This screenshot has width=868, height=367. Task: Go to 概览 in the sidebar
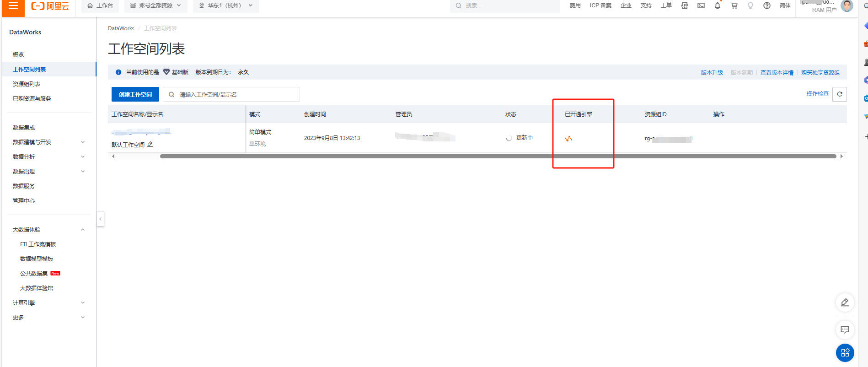click(x=18, y=55)
